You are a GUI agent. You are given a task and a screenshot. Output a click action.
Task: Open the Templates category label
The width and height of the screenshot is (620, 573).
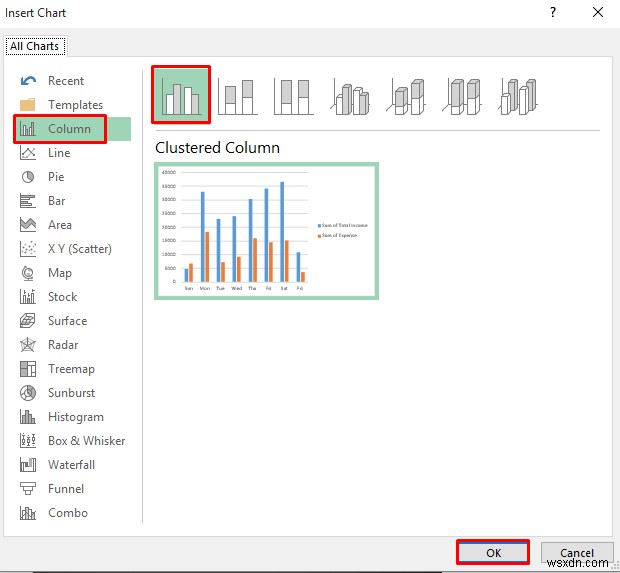point(75,105)
